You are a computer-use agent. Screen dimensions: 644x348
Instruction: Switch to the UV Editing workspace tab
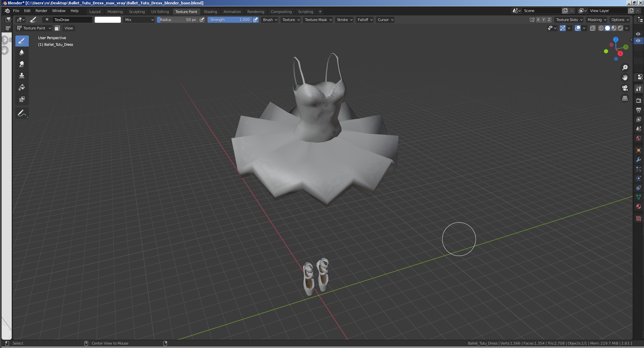click(160, 12)
